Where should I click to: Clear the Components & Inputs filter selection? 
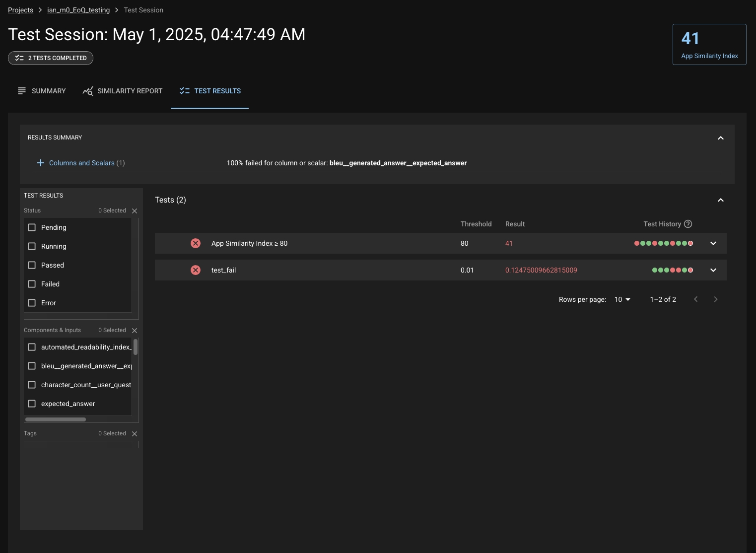tap(135, 331)
